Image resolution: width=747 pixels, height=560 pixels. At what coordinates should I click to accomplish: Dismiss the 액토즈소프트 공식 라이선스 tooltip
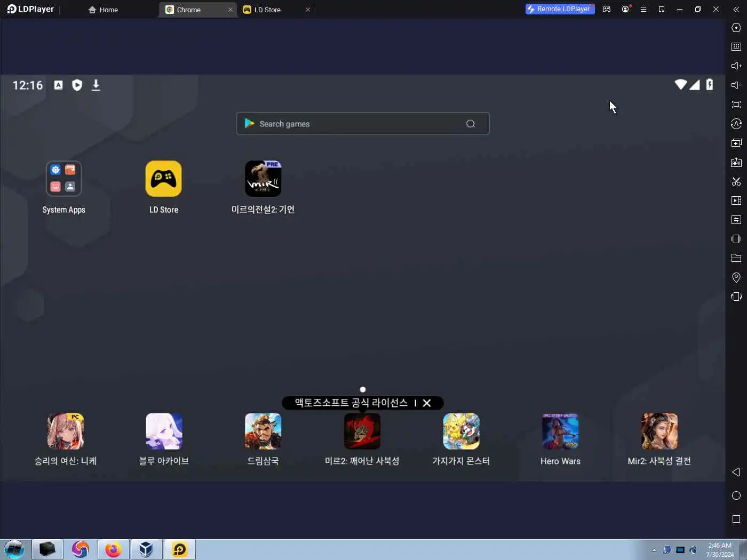click(x=427, y=403)
